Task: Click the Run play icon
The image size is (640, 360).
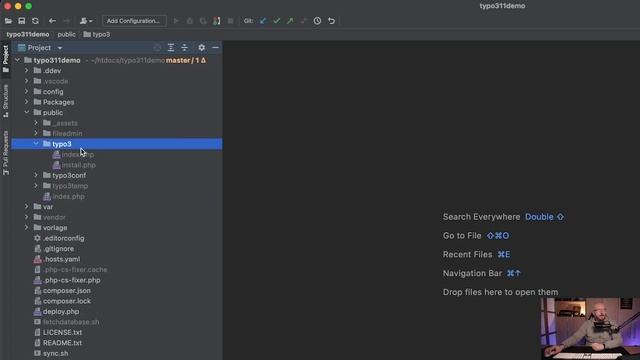Action: coord(176,21)
